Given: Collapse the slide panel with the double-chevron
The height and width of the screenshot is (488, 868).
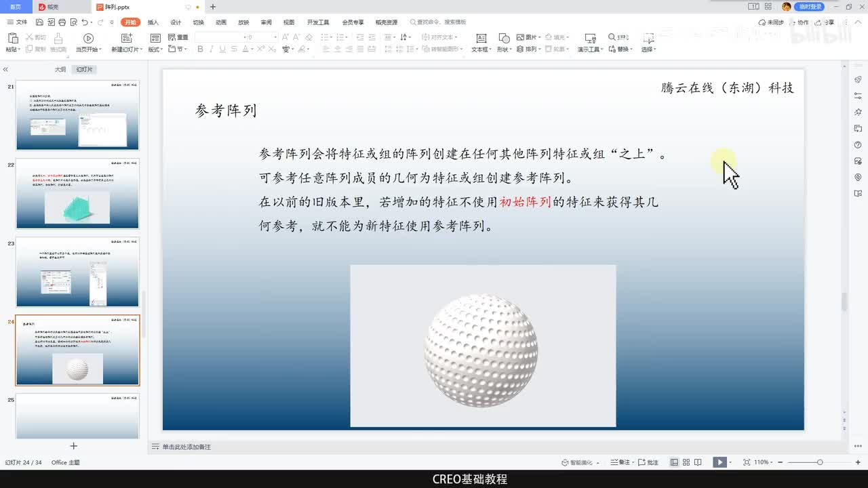Looking at the screenshot, I should point(5,70).
